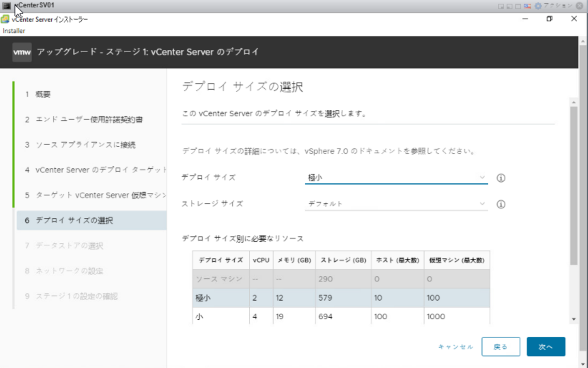Open the ストレージ サイズ dropdown
Screen dimensions: 588x368
pyautogui.click(x=396, y=204)
